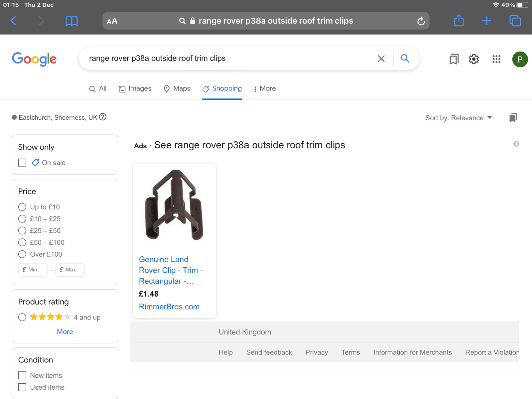Switch to the All tab
Viewport: 532px width, 399px height.
click(98, 88)
